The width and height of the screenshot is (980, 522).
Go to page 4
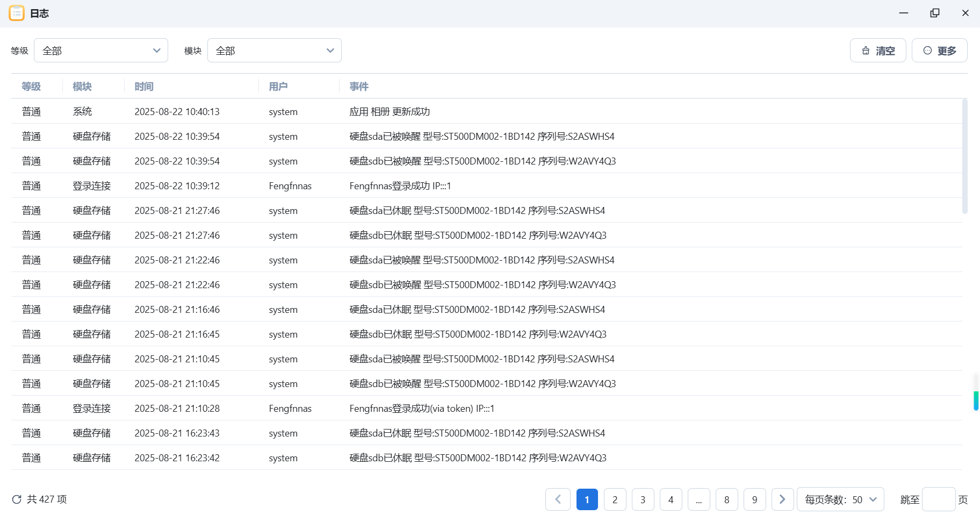pos(671,499)
